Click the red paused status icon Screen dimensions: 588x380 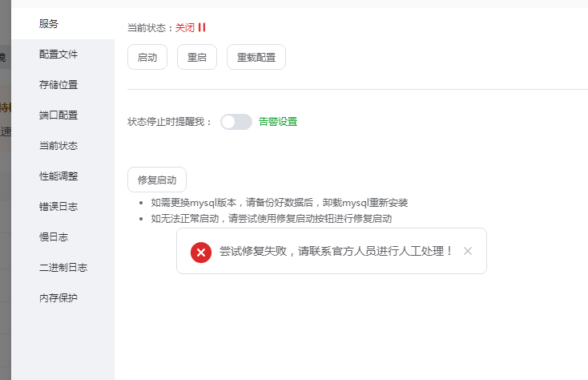[x=203, y=27]
